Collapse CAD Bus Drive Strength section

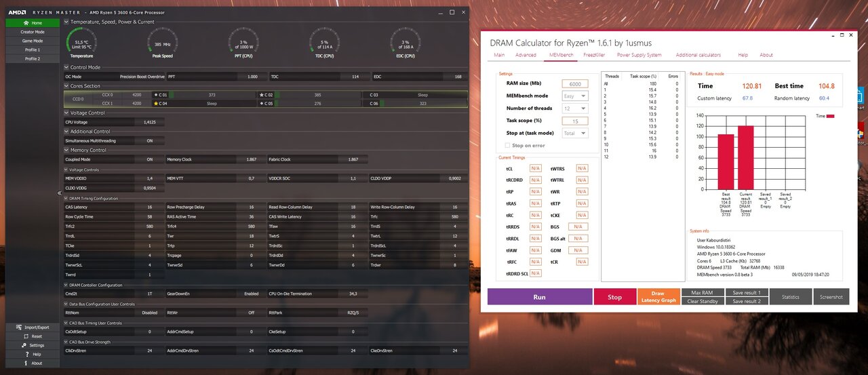pyautogui.click(x=66, y=342)
